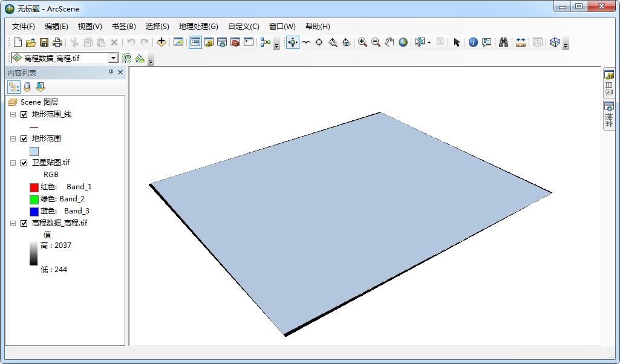Screen dimensions: 620x364
Task: Select the Identify info tool
Action: click(473, 42)
